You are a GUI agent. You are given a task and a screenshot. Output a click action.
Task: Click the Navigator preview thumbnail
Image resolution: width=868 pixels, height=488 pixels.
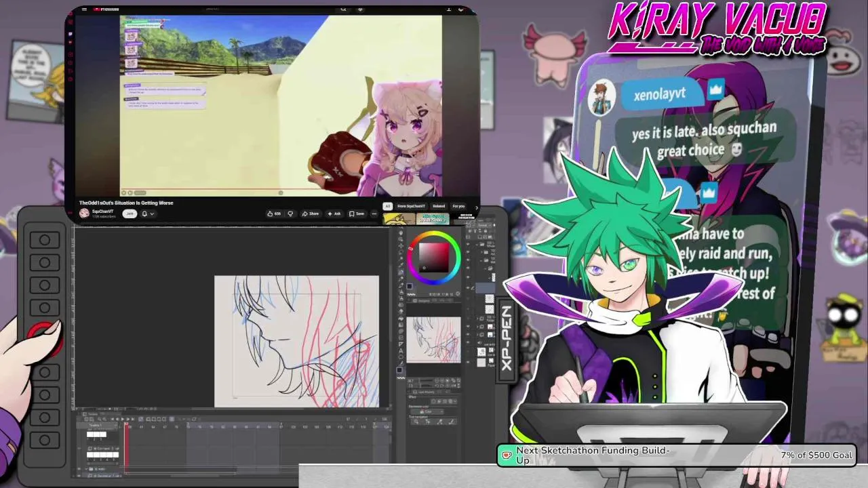tap(433, 340)
